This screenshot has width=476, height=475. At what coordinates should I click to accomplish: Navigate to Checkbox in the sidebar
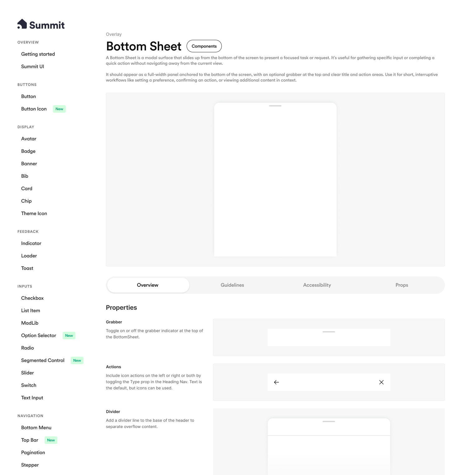tap(32, 298)
